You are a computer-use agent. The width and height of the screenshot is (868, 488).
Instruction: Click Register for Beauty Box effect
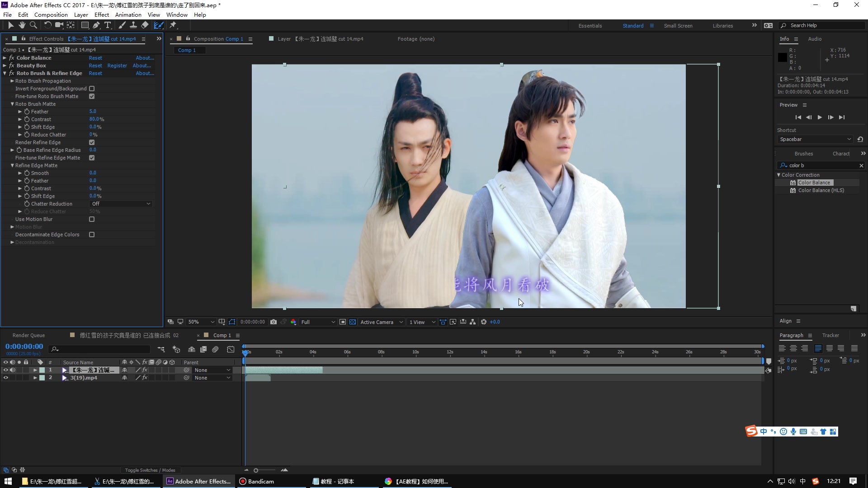tap(117, 66)
